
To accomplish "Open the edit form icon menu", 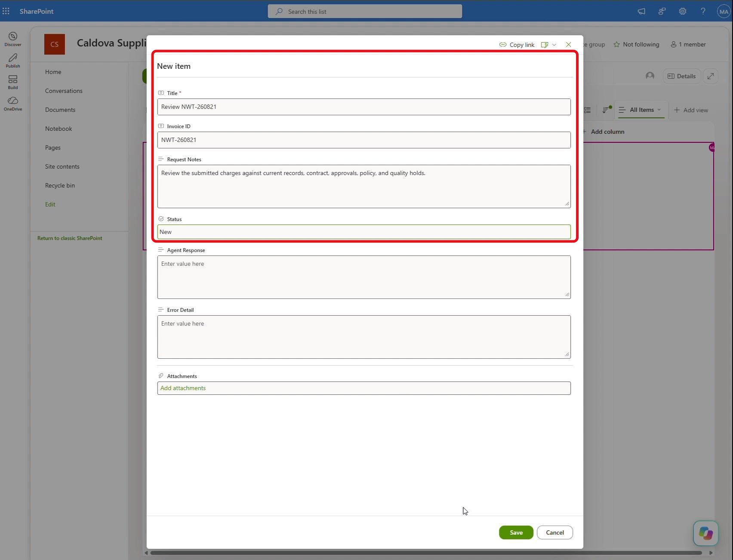I will click(548, 45).
